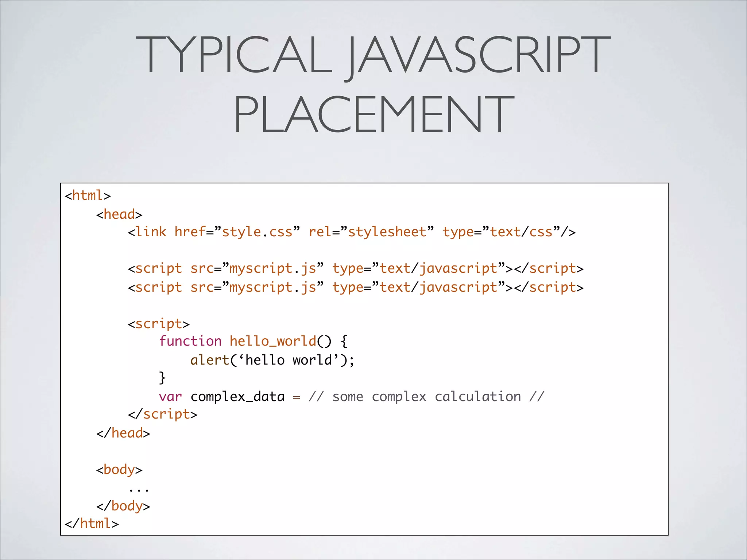Click the rel stylesheet attribute
The height and width of the screenshot is (560, 747).
click(371, 232)
